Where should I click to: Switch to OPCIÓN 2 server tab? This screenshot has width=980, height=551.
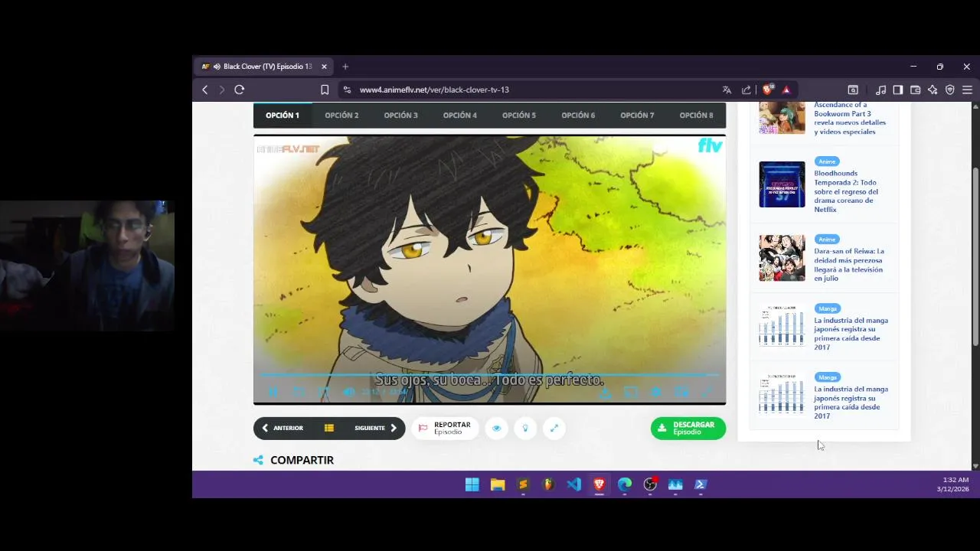pos(341,115)
